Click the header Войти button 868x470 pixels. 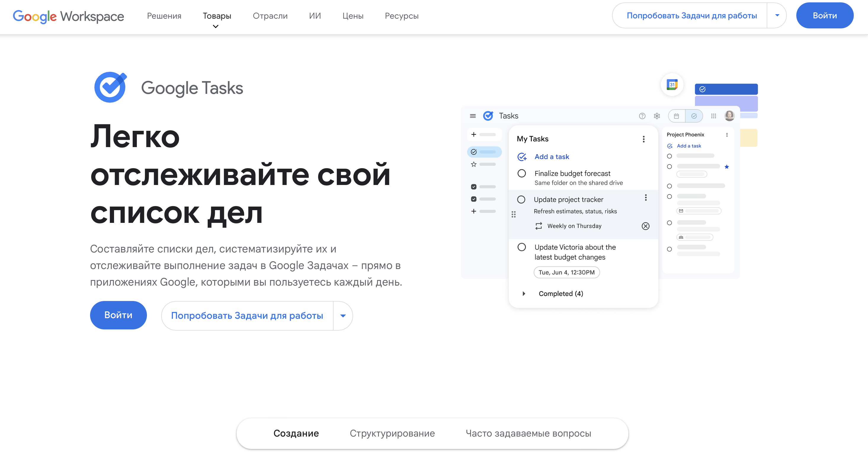(824, 15)
